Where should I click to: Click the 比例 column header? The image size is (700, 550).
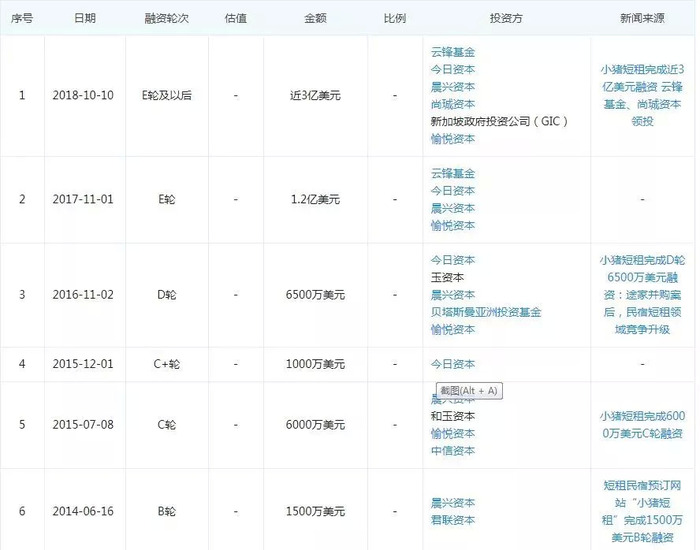pos(395,18)
